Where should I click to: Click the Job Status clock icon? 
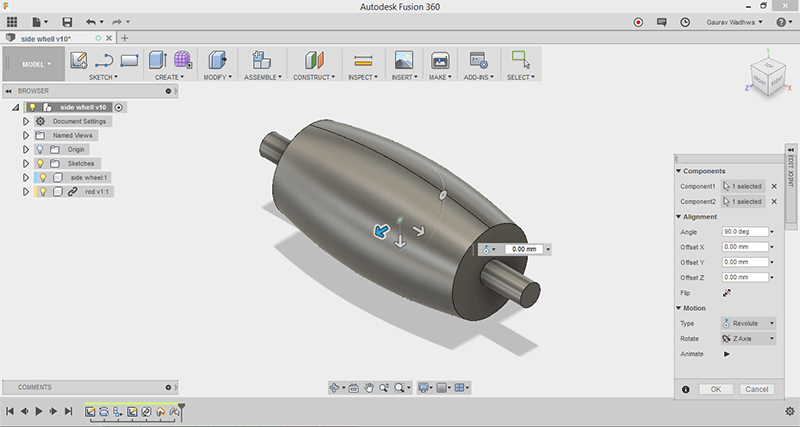point(685,22)
